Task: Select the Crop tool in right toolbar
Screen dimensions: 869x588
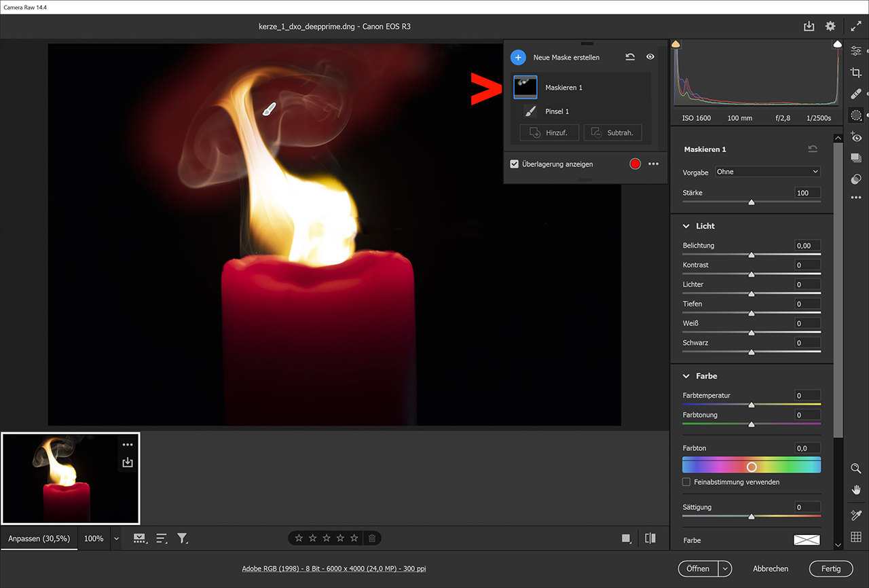Action: (856, 73)
